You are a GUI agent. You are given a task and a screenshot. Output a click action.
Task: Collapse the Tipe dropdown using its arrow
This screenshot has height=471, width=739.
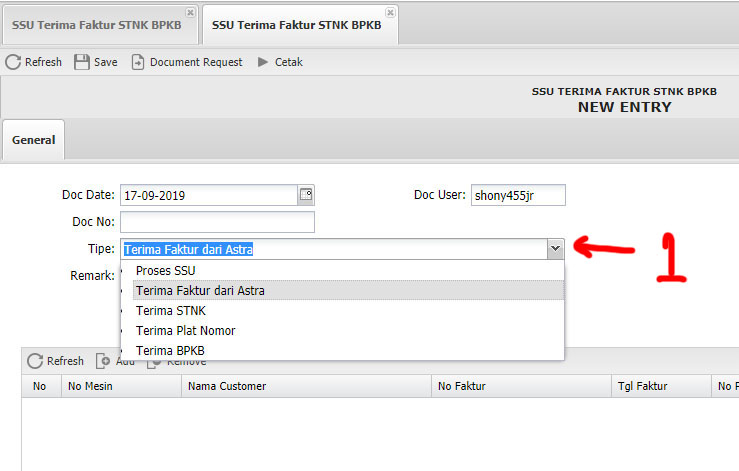pyautogui.click(x=555, y=249)
